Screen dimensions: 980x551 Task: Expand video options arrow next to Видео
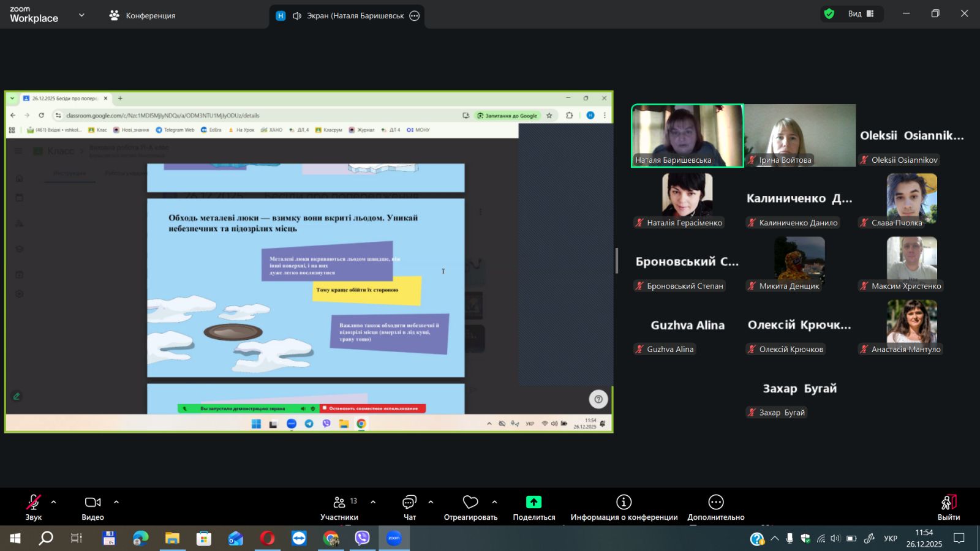(x=116, y=502)
